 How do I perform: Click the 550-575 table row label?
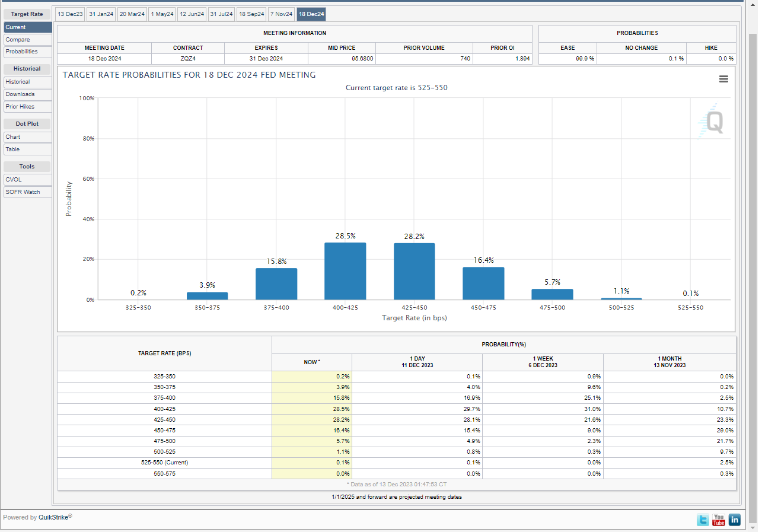164,473
